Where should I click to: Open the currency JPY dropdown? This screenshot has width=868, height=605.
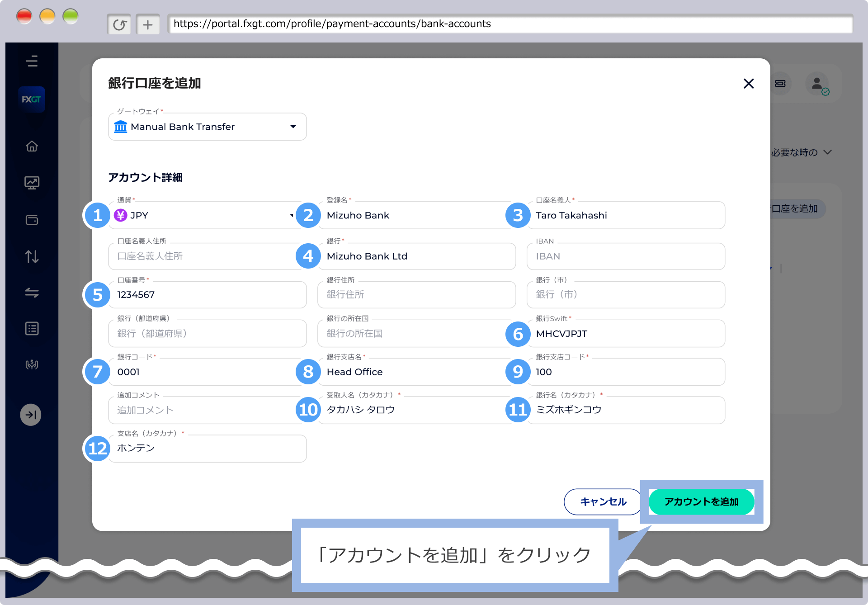[208, 215]
